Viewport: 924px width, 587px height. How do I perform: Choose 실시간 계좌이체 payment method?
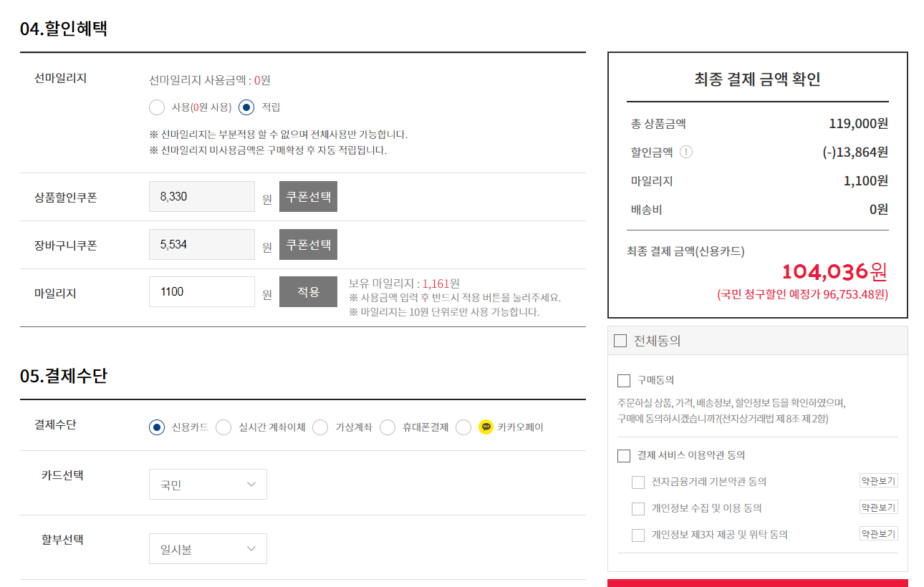pos(223,427)
